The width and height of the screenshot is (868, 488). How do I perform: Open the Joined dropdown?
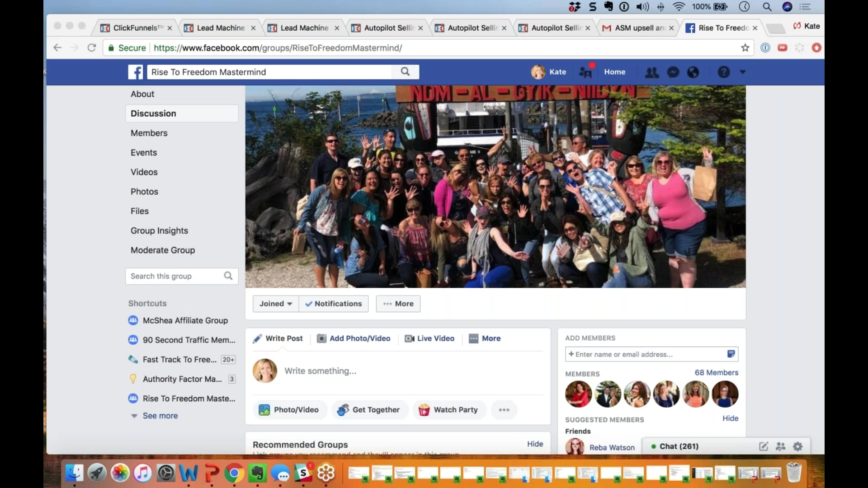click(275, 304)
